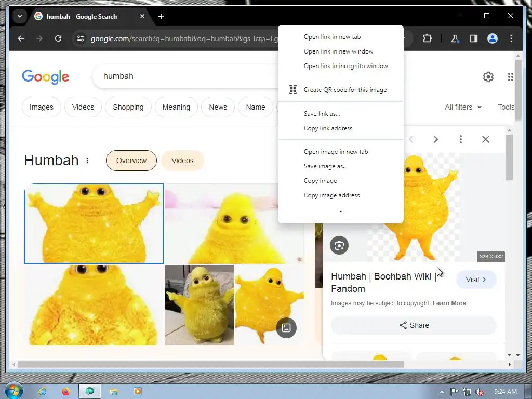Open the Learn More copyright link
Screen dimensions: 532x399
pos(449,303)
